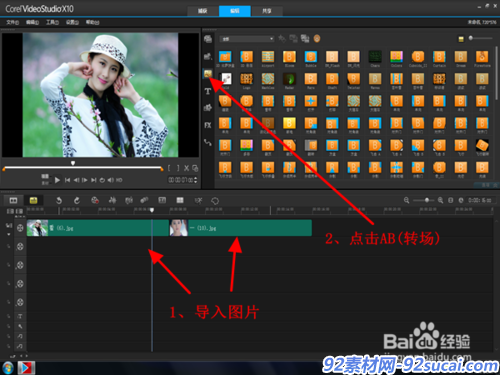Image resolution: width=500 pixels, height=375 pixels.
Task: Switch to Storyboard view
Action: tap(13, 200)
